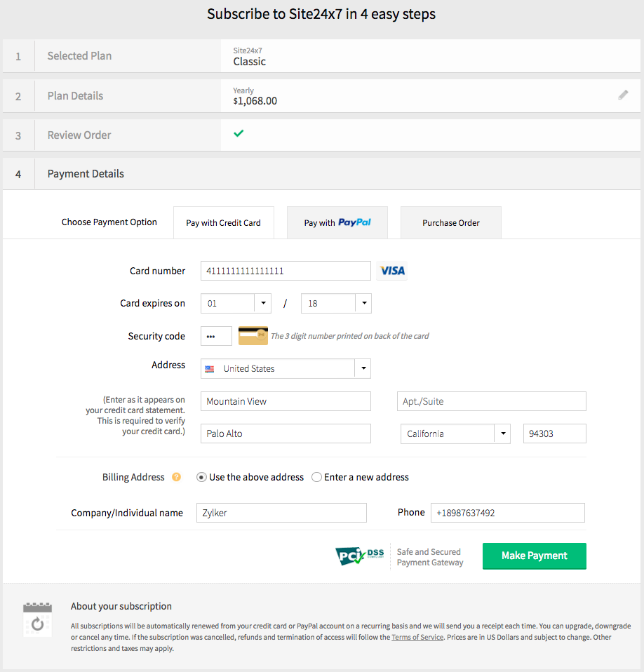Select the 'Enter a new address' option
The image size is (644, 672).
(317, 477)
